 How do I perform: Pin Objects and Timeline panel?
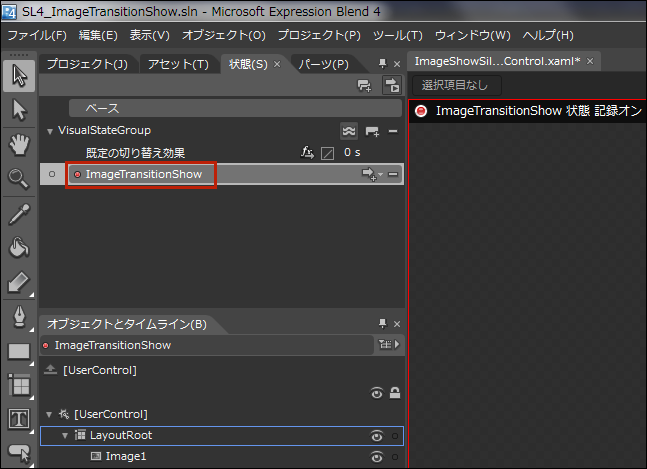383,324
